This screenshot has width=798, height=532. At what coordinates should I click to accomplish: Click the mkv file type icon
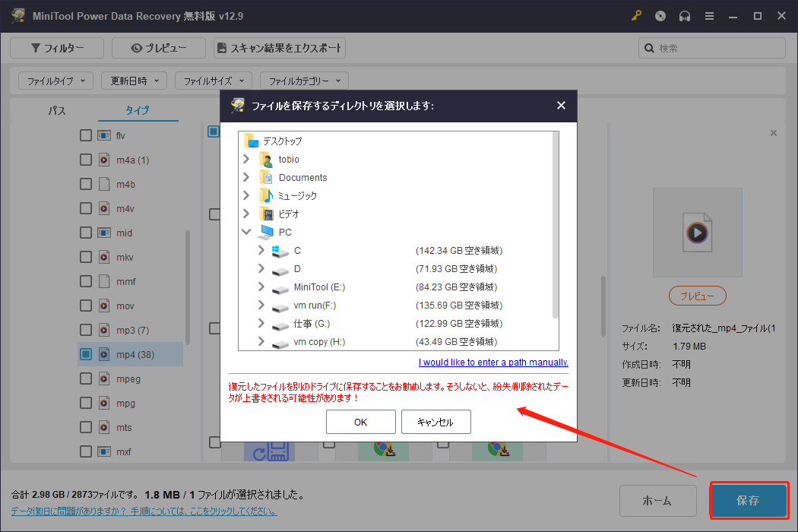104,257
